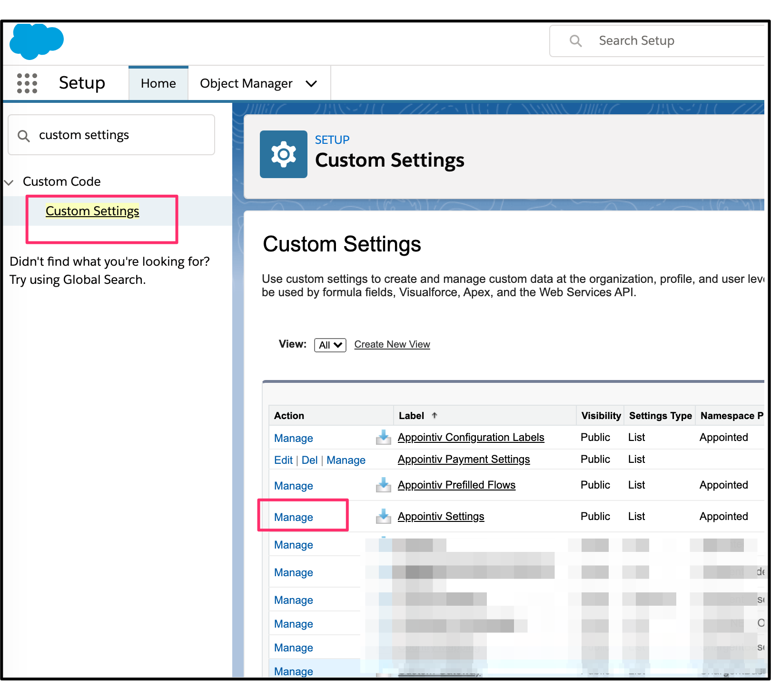The height and width of the screenshot is (700, 771).
Task: Click the Custom Code section label
Action: tap(62, 181)
